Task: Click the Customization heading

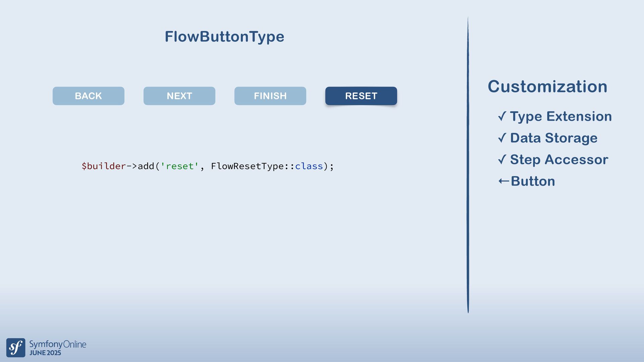Action: [x=547, y=86]
